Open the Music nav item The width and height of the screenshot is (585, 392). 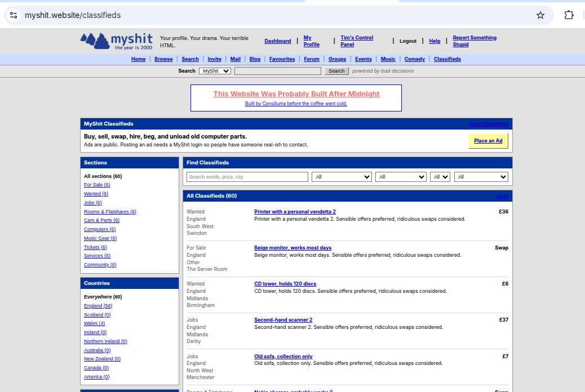point(388,59)
